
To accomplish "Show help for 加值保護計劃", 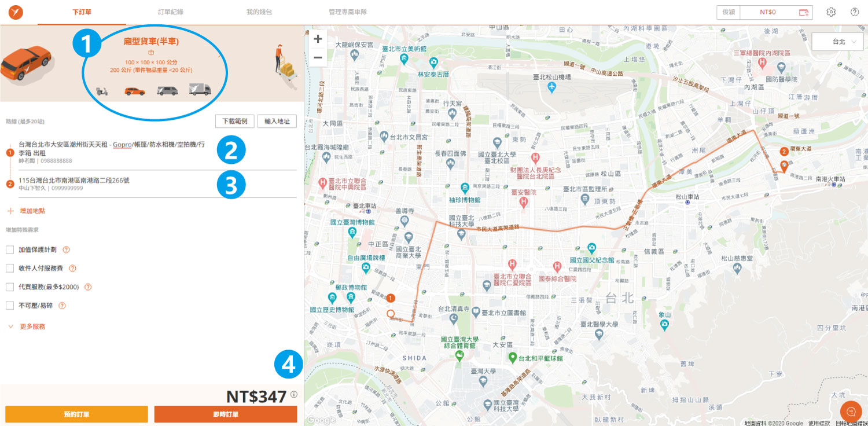I will [x=66, y=250].
